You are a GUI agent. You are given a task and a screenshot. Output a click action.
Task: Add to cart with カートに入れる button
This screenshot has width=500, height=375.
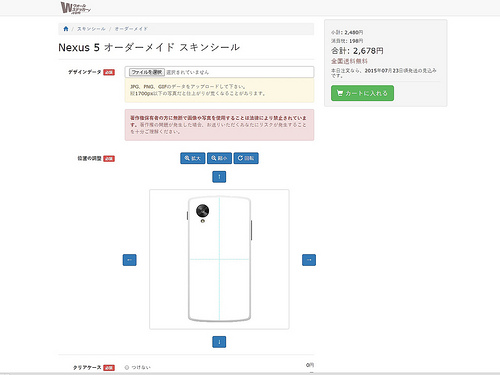click(362, 93)
